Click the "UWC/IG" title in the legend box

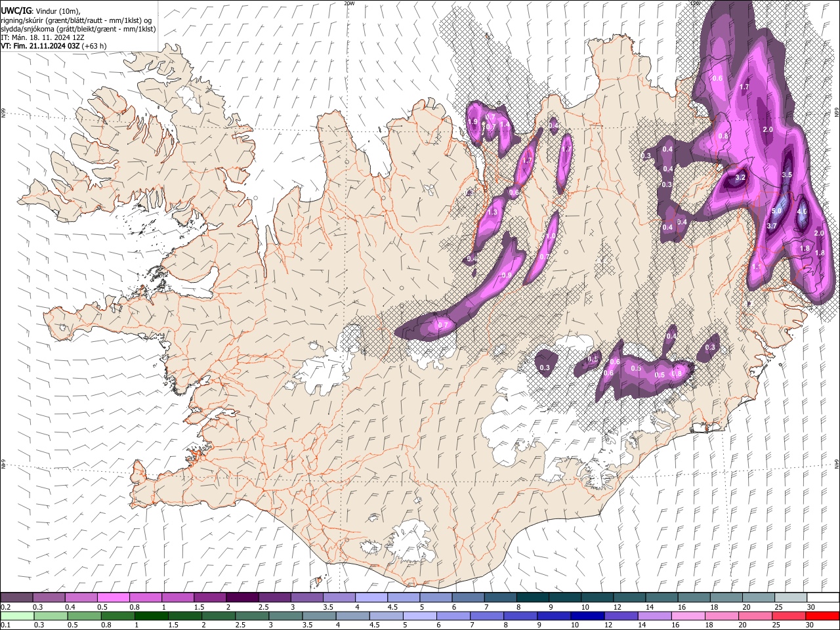(x=16, y=10)
